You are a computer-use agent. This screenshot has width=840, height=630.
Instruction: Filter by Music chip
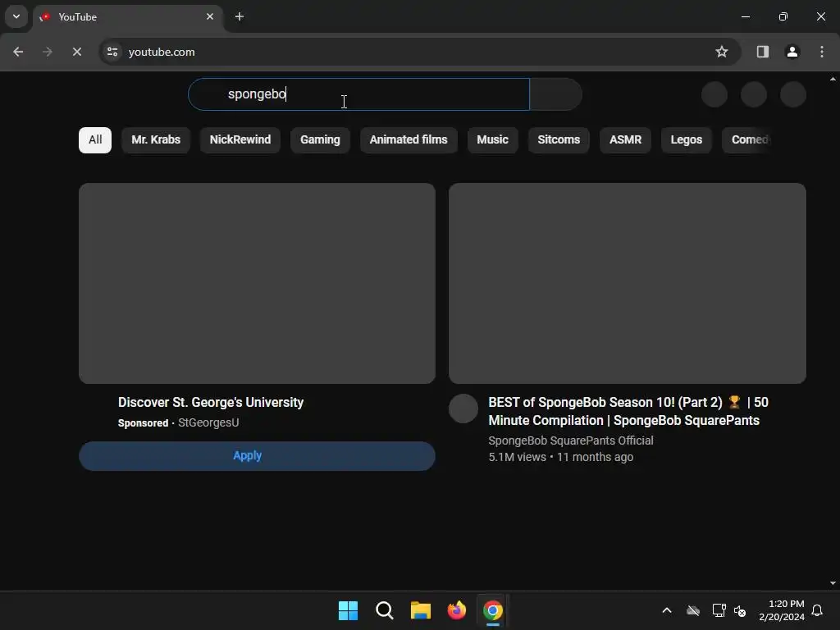tap(492, 139)
